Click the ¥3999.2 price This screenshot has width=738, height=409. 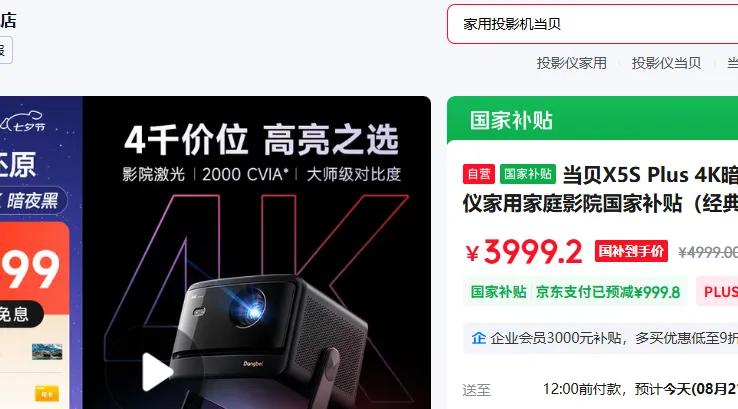pyautogui.click(x=524, y=252)
